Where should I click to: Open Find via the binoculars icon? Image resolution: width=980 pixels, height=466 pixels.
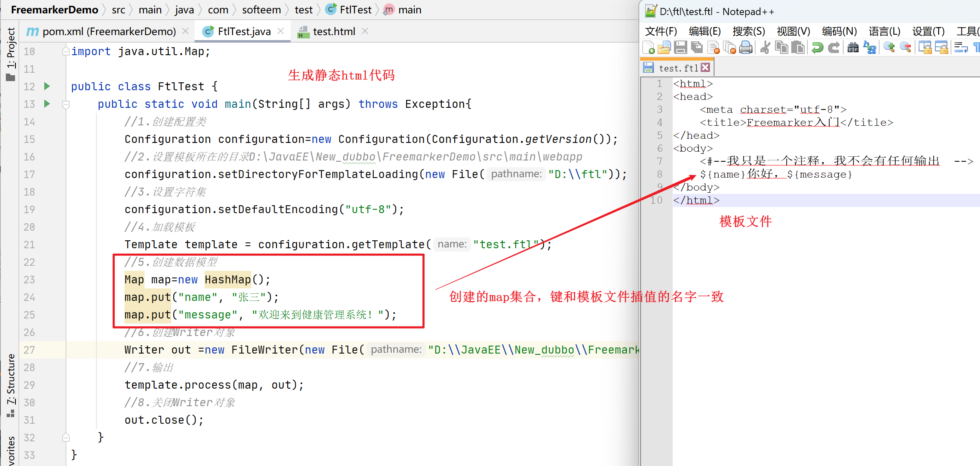(853, 47)
